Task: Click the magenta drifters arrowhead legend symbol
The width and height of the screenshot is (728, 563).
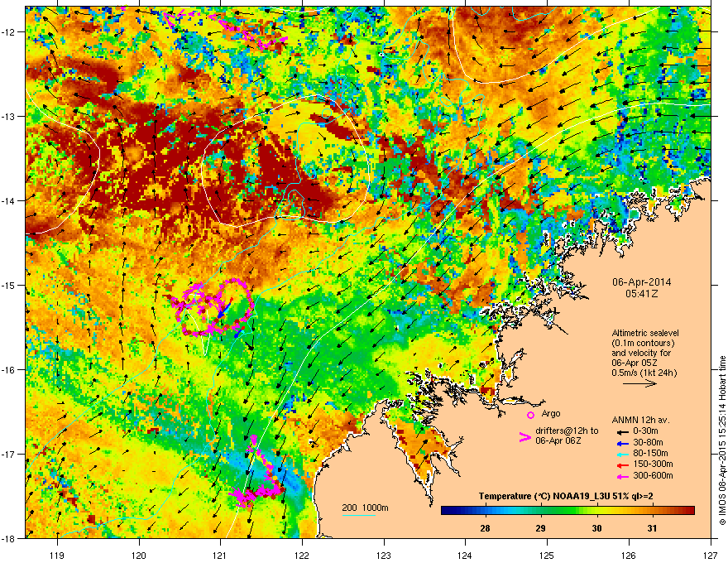Action: [524, 436]
